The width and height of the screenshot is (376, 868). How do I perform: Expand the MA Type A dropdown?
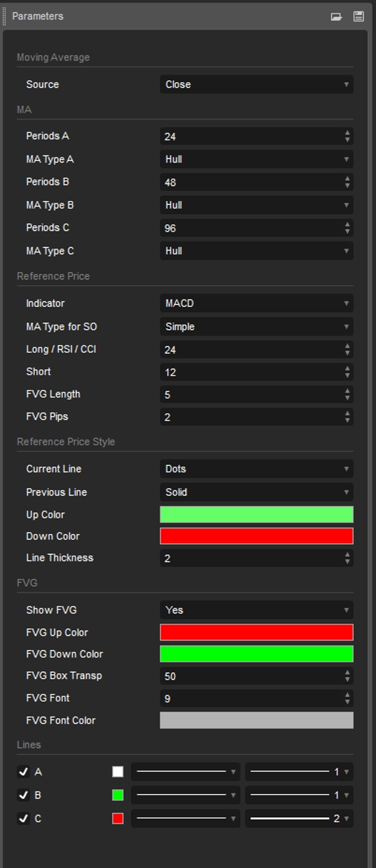pos(256,159)
